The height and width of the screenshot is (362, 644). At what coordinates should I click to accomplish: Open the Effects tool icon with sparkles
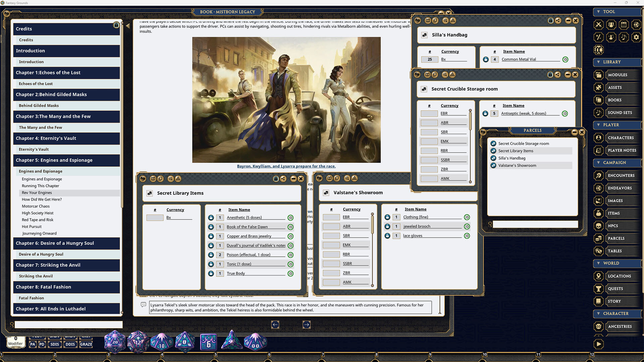coord(611,37)
